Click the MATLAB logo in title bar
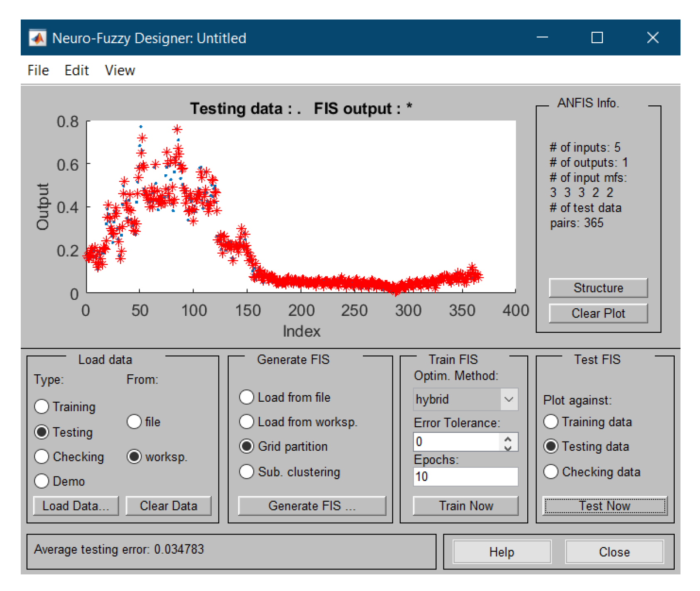The image size is (700, 591). (x=38, y=38)
